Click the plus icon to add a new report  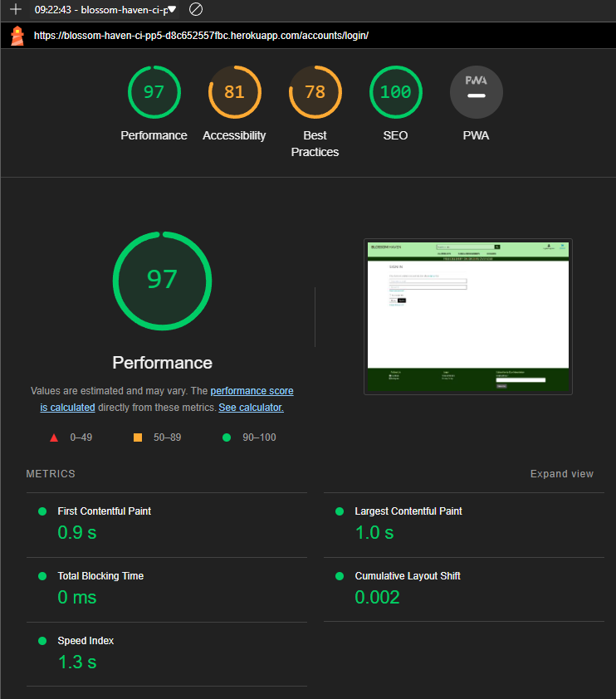point(16,9)
